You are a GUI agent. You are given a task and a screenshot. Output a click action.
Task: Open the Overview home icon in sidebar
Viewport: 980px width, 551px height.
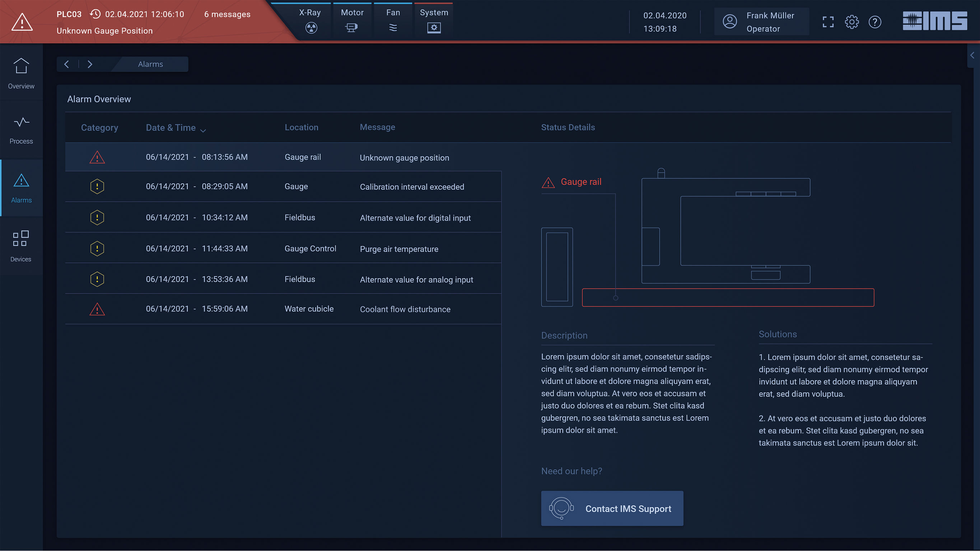point(21,65)
